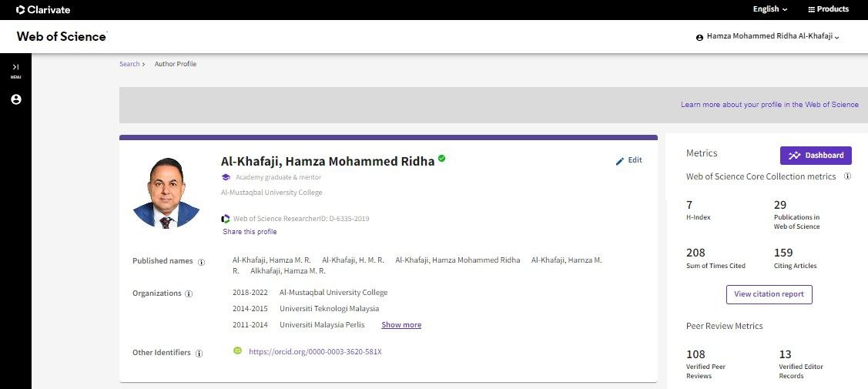Click info icon next to Core Collection metrics
Image resolution: width=868 pixels, height=389 pixels.
pyautogui.click(x=847, y=176)
